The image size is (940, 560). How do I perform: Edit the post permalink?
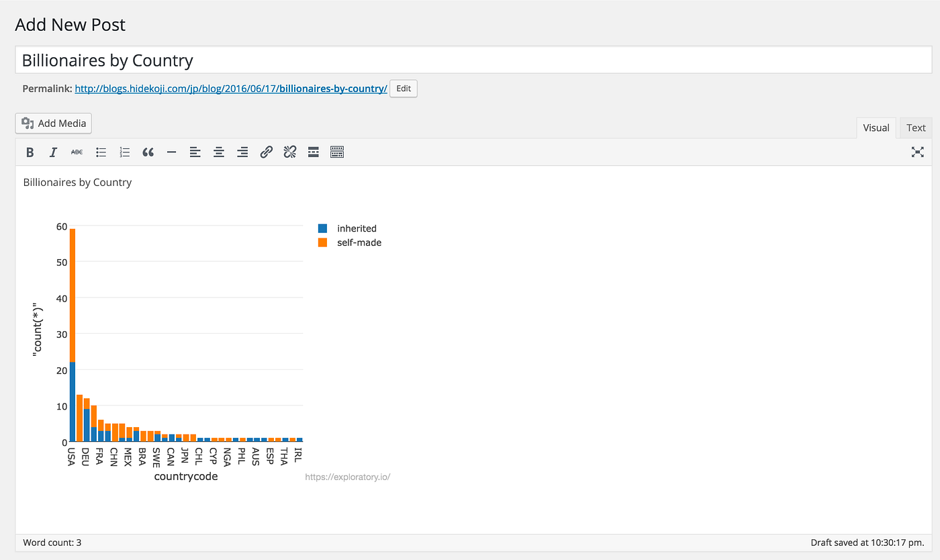(403, 88)
